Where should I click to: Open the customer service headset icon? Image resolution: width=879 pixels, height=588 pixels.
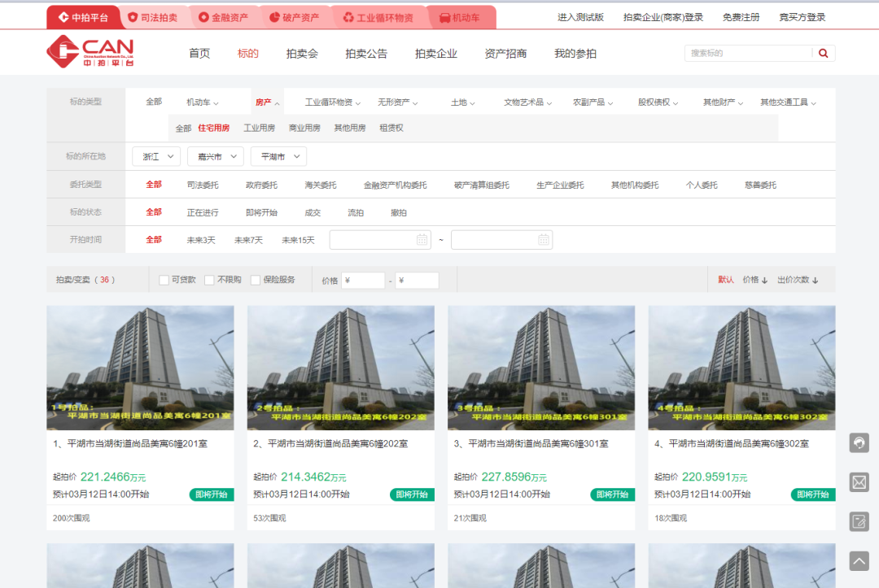(859, 443)
